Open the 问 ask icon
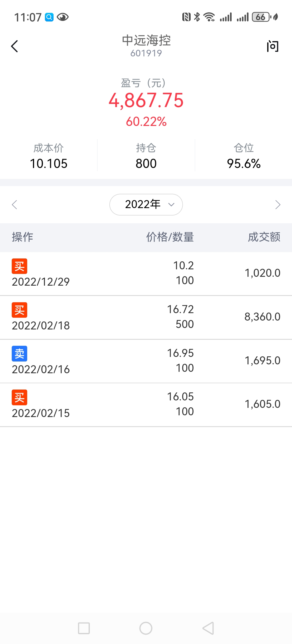The width and height of the screenshot is (292, 644). pyautogui.click(x=272, y=46)
